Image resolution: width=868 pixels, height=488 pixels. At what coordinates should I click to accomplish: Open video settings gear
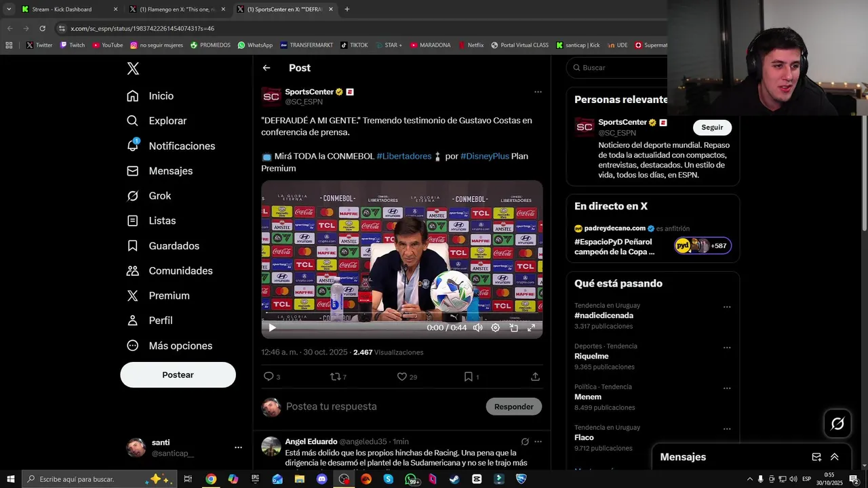coord(496,327)
